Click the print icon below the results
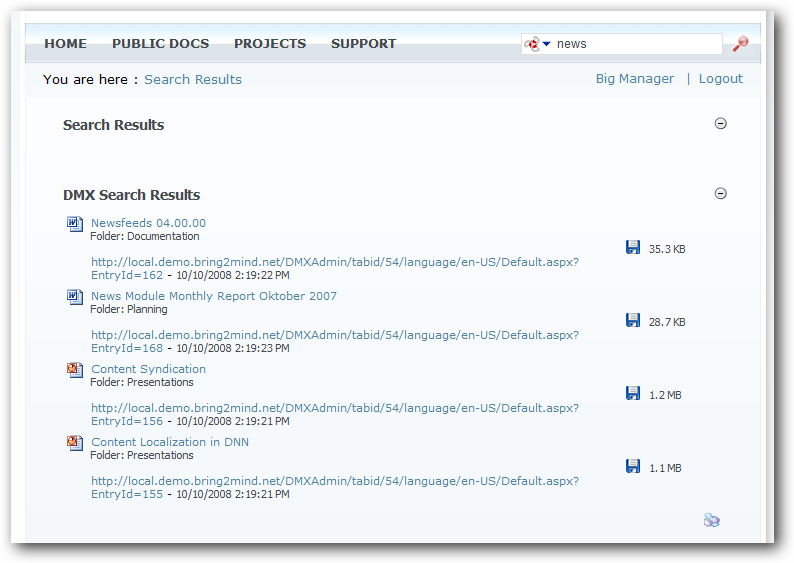The width and height of the screenshot is (794, 563). pos(711,520)
